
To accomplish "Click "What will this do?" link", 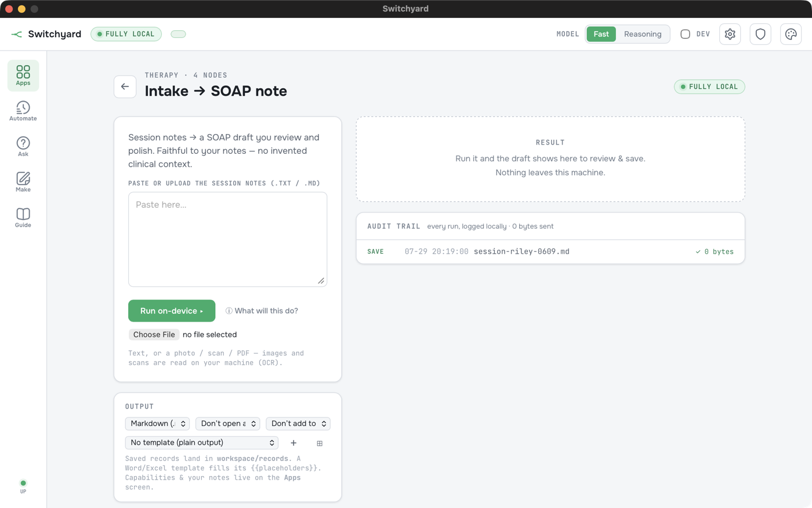I will 262,311.
